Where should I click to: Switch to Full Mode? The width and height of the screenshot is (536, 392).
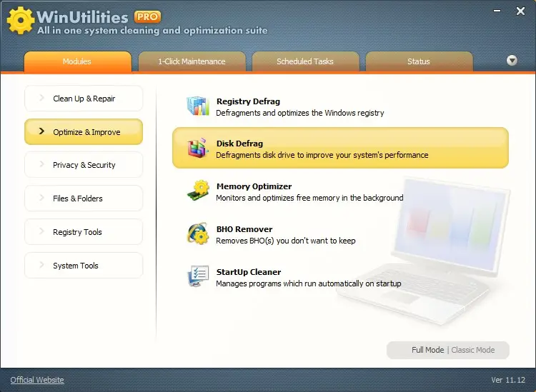(x=427, y=350)
